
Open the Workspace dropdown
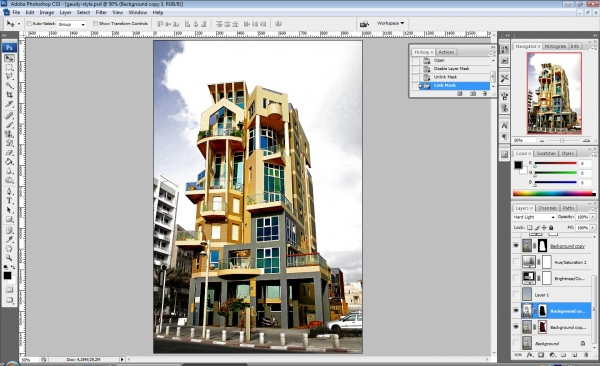point(390,23)
